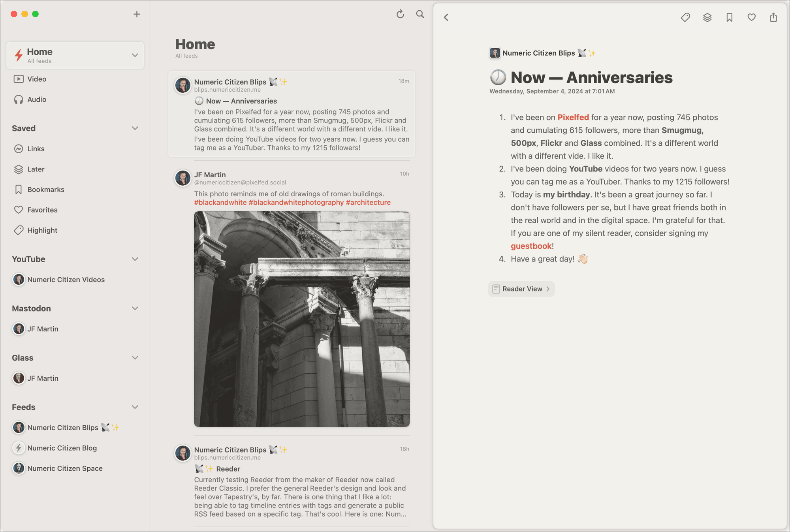
Task: Open the Favorites saved section
Action: 42,210
